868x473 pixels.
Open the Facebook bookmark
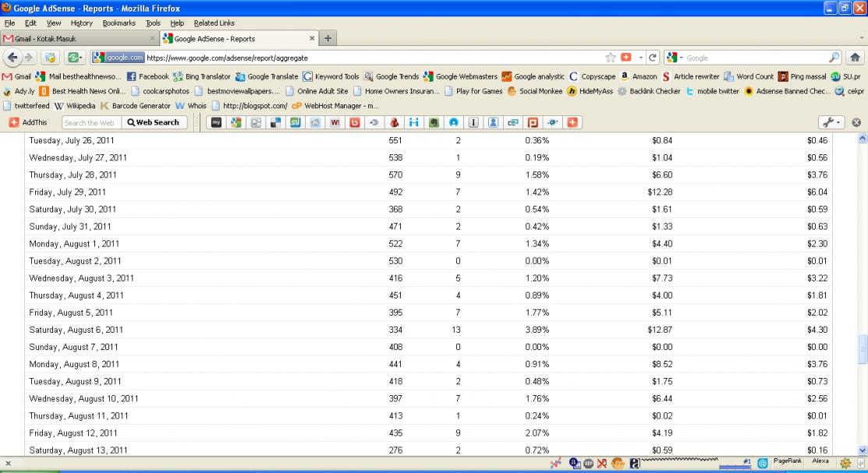pyautogui.click(x=147, y=76)
